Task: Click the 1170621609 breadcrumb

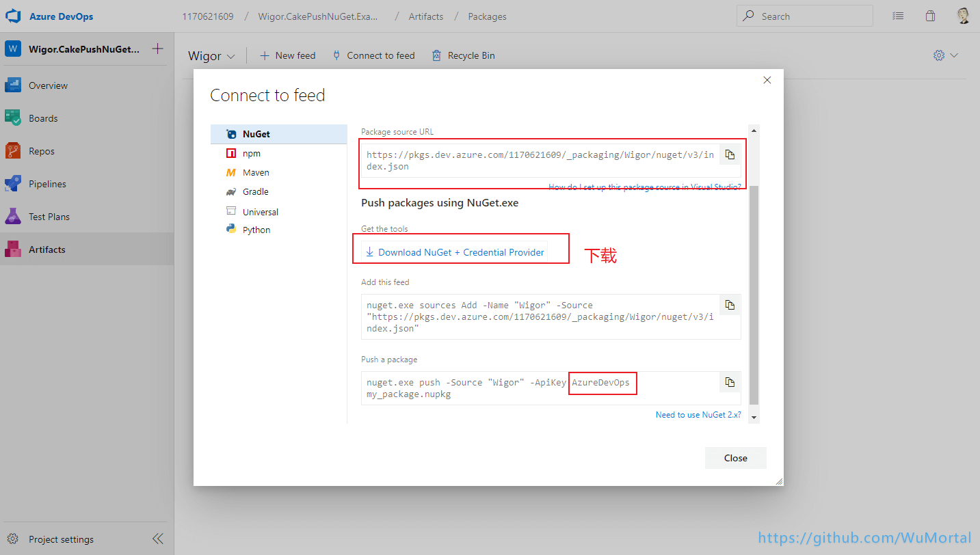Action: (x=207, y=16)
